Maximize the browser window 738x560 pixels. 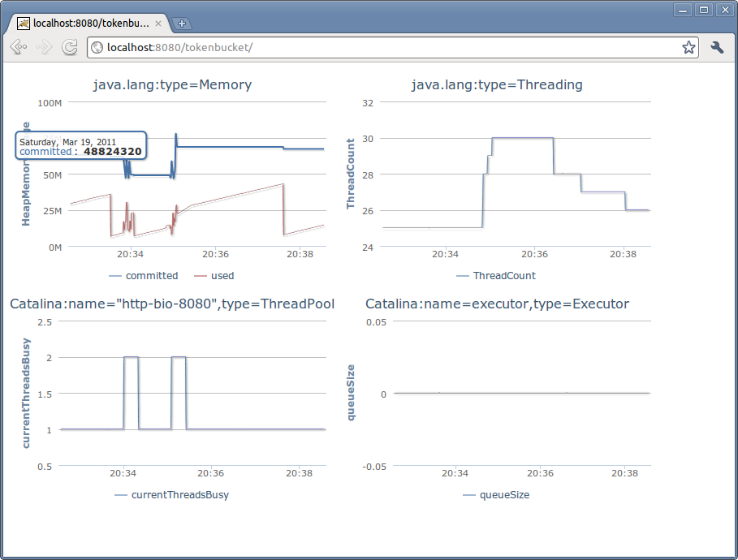pyautogui.click(x=704, y=10)
